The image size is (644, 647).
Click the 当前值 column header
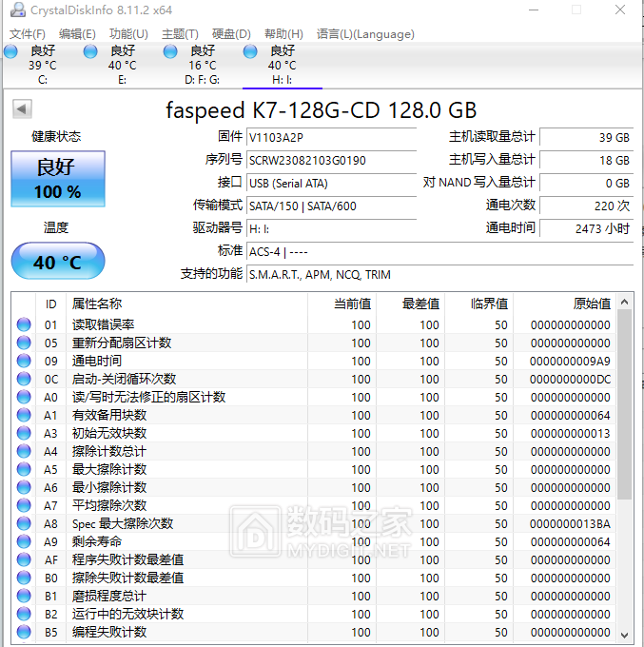pos(342,304)
